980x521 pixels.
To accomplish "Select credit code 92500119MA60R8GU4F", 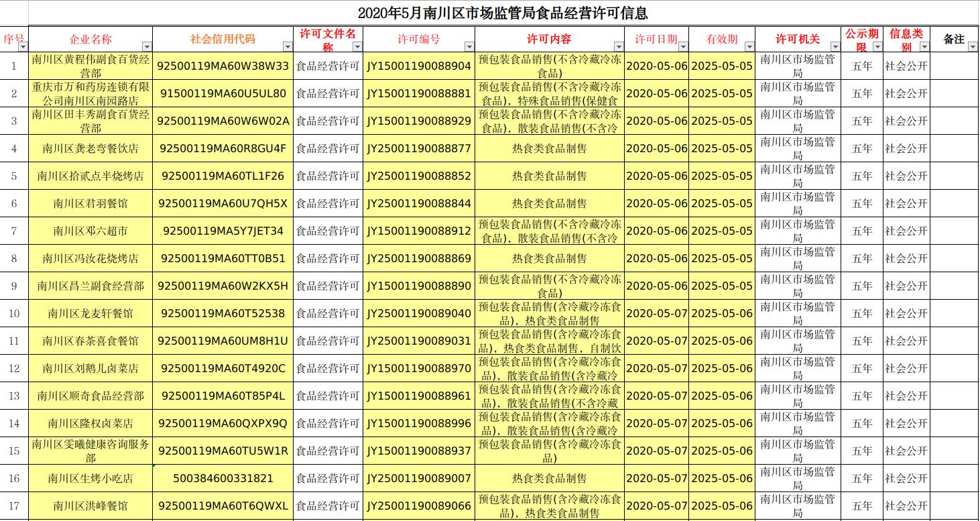I will [223, 148].
